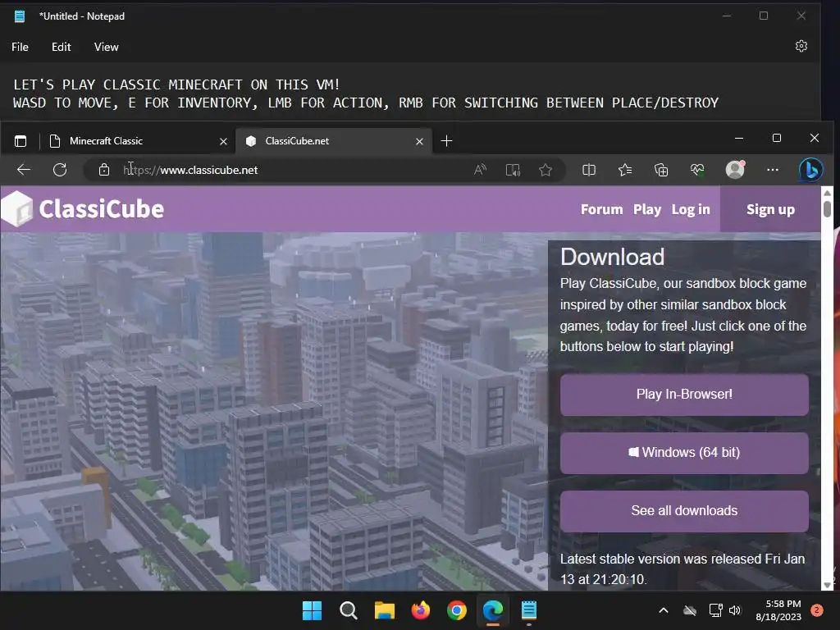Open Windows Start menu
840x630 pixels.
pyautogui.click(x=312, y=610)
